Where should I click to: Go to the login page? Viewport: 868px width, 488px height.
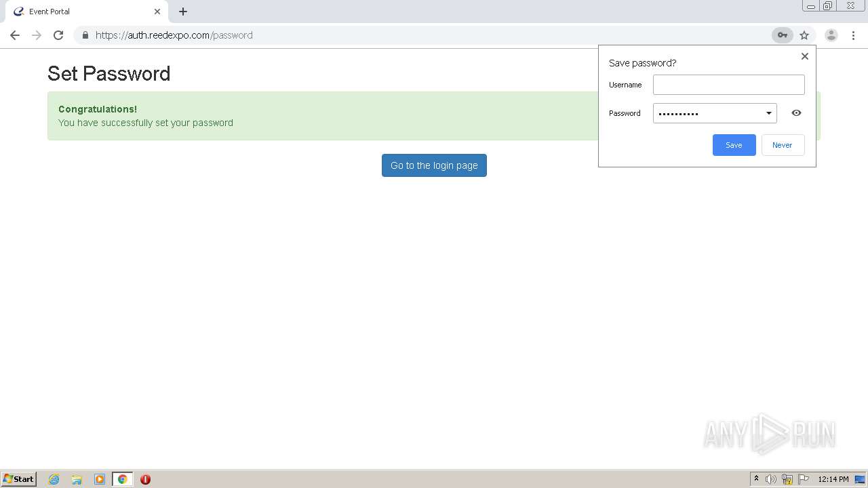click(x=434, y=165)
